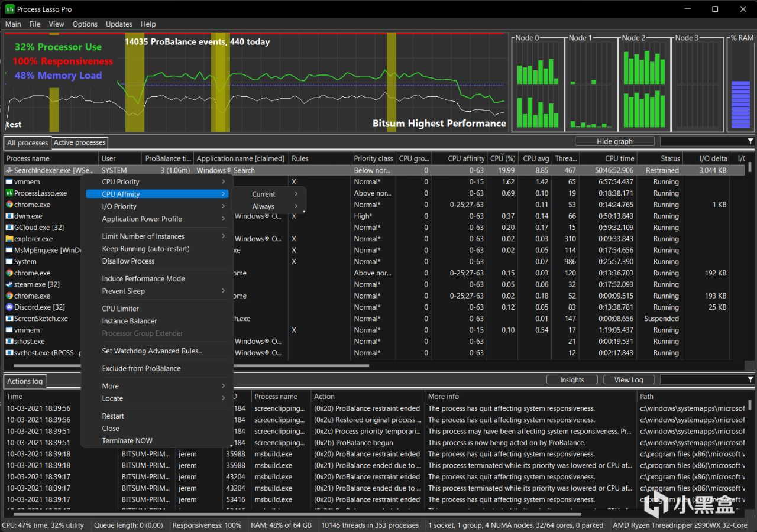Image resolution: width=757 pixels, height=532 pixels.
Task: Open the Options menu
Action: [85, 24]
